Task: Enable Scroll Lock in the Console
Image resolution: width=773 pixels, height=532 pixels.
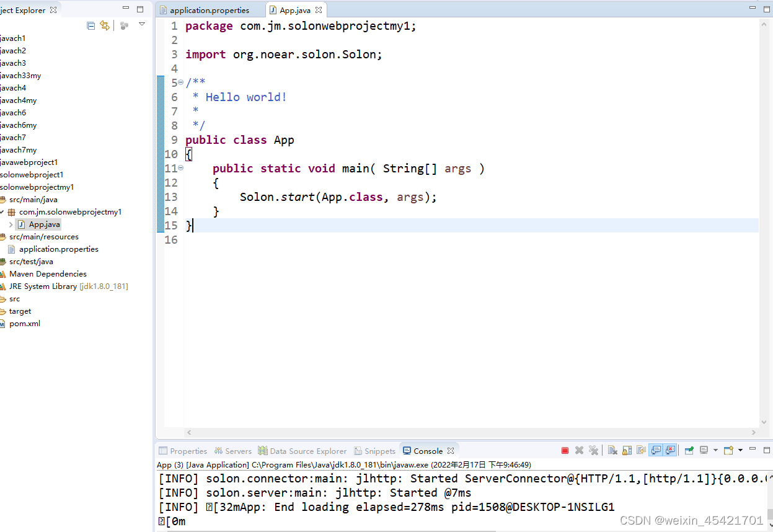Action: [x=625, y=450]
